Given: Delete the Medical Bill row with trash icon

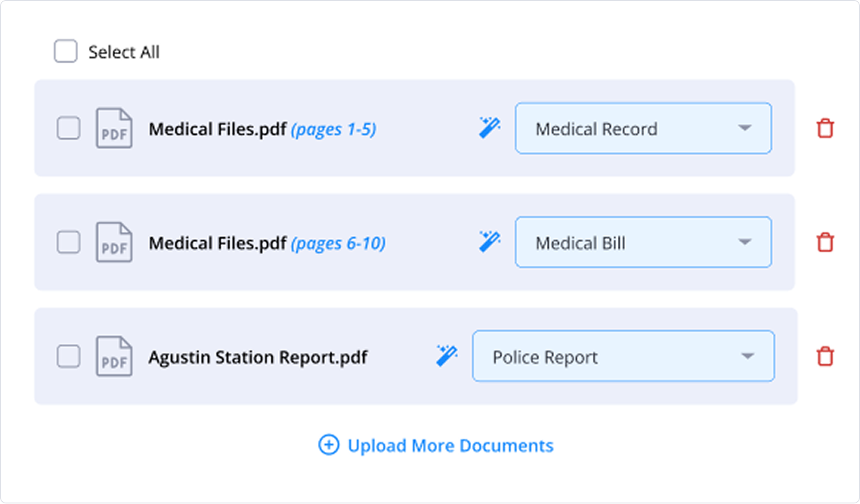Looking at the screenshot, I should [x=825, y=243].
